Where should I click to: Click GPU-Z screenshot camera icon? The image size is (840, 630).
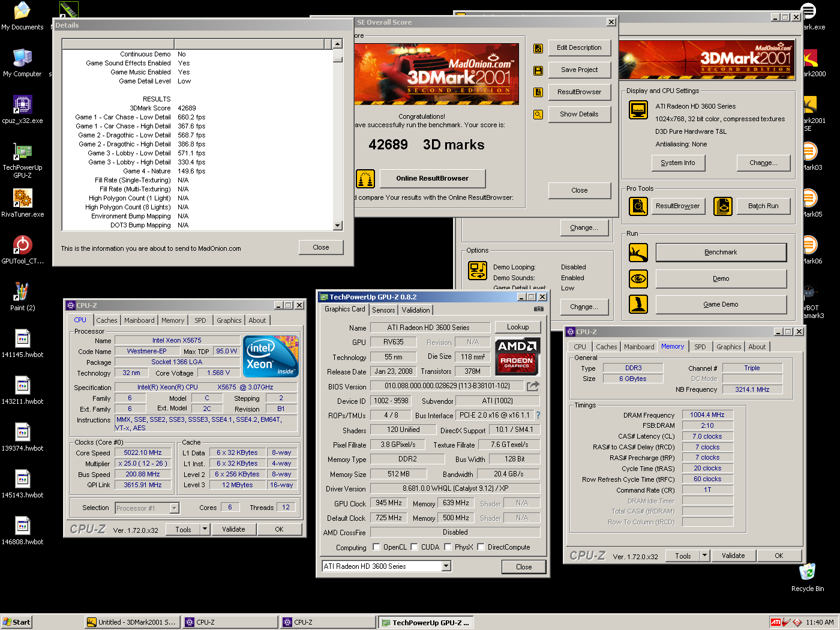[x=539, y=309]
